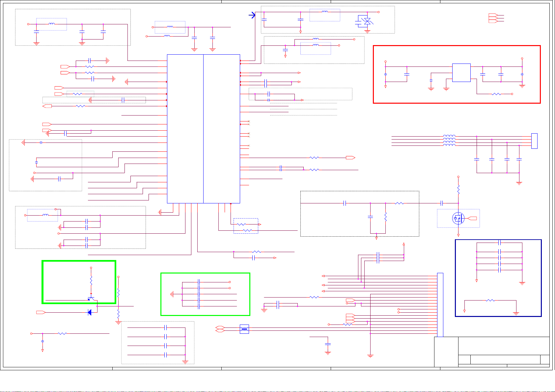The height and width of the screenshot is (392, 555).
Task: Click the large central IC block
Action: pyautogui.click(x=204, y=129)
